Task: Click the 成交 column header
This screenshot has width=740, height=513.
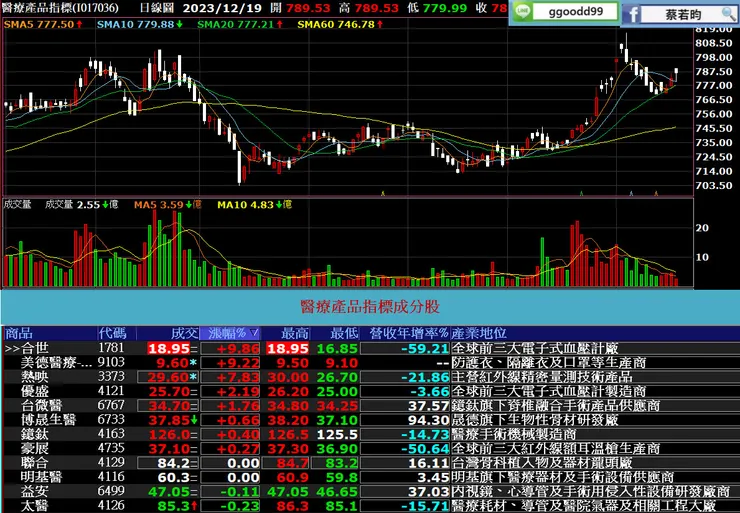Action: pos(184,333)
